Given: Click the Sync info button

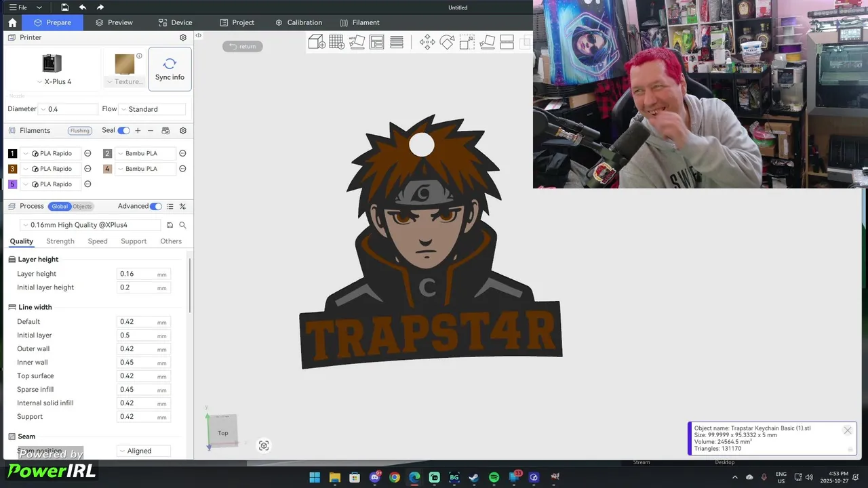Looking at the screenshot, I should [170, 69].
